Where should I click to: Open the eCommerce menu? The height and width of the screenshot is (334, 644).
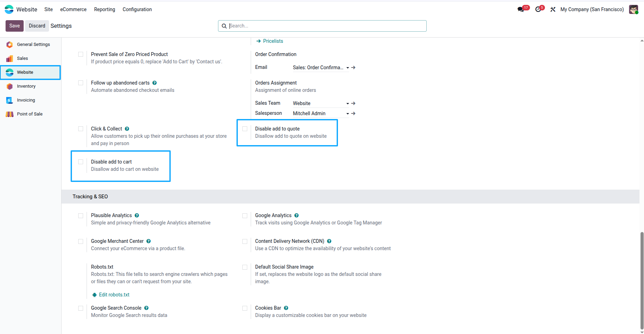tap(73, 9)
